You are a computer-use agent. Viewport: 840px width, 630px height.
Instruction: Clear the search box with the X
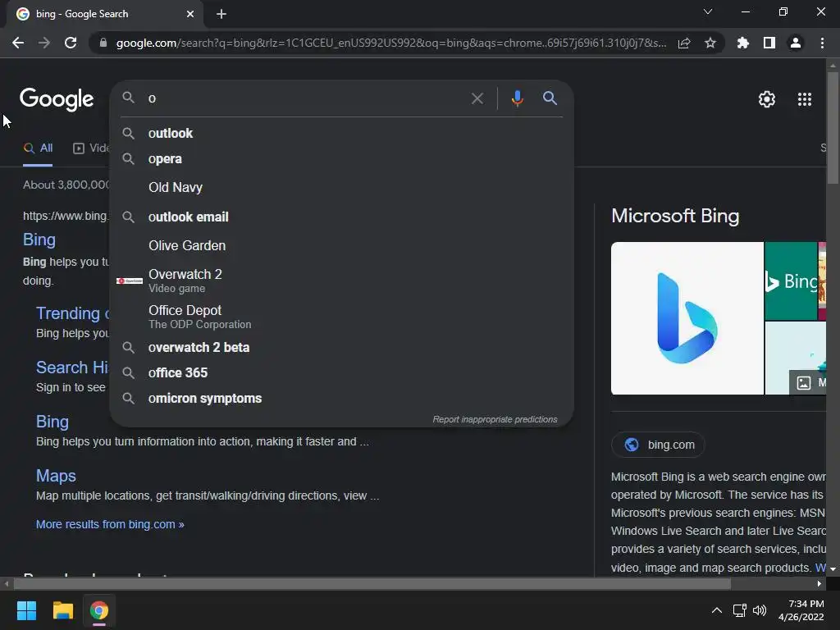(477, 98)
